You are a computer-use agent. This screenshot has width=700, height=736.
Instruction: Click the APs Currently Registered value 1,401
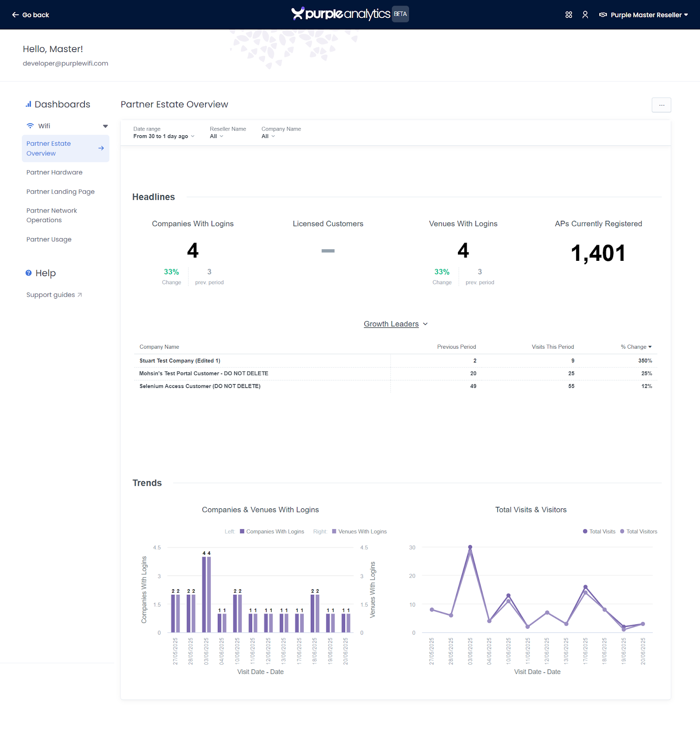point(598,253)
